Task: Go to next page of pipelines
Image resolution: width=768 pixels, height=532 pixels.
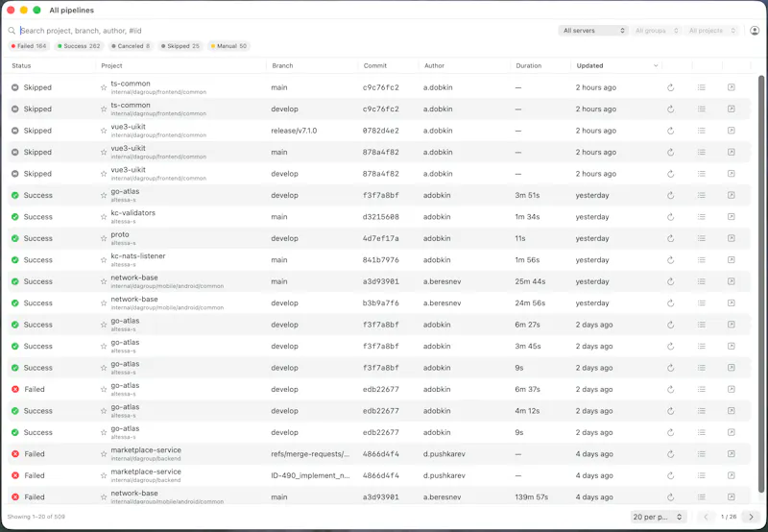Action: click(751, 517)
